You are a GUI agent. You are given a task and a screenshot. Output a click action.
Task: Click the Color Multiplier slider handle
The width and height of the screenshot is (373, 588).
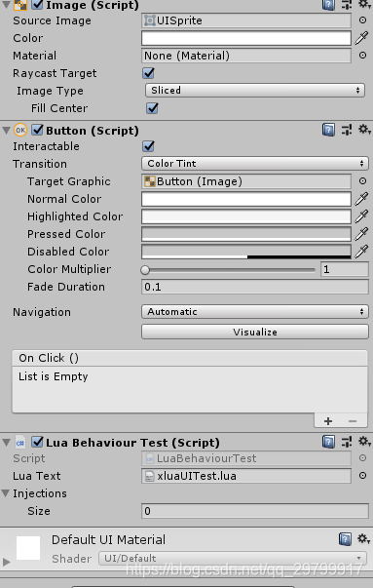(x=145, y=270)
